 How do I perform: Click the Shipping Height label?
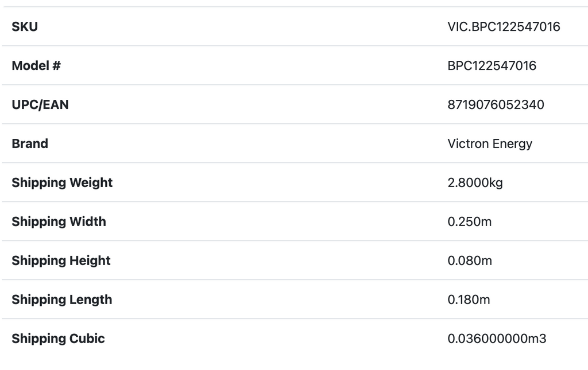tap(61, 260)
